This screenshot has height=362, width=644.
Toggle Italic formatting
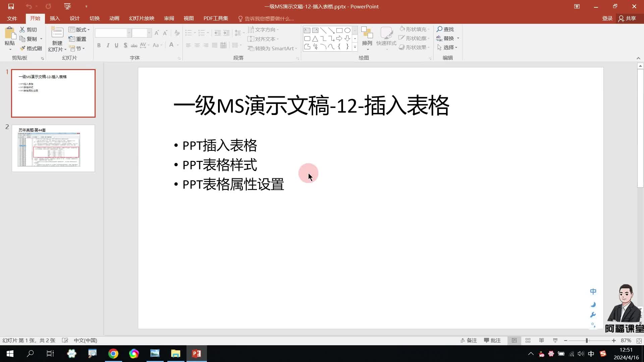[x=108, y=45]
